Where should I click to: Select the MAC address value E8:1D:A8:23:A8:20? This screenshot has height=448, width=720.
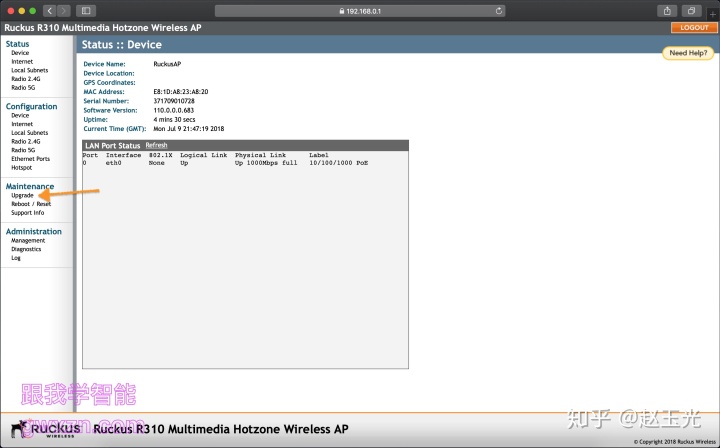[180, 92]
